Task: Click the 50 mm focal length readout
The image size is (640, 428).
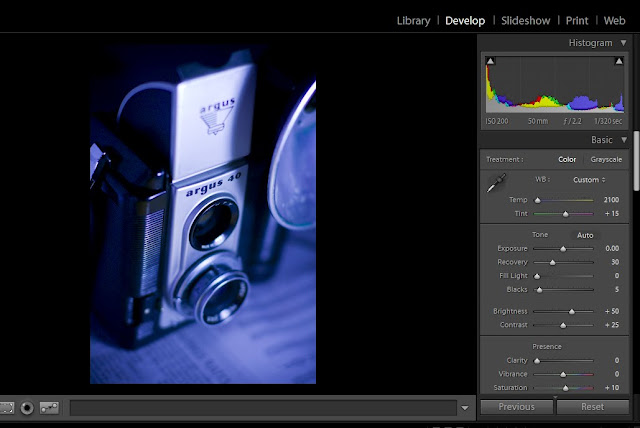Action: [x=538, y=122]
